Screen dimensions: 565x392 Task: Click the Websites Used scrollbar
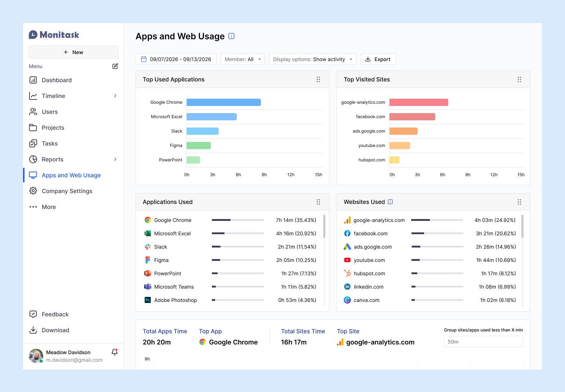click(x=522, y=226)
